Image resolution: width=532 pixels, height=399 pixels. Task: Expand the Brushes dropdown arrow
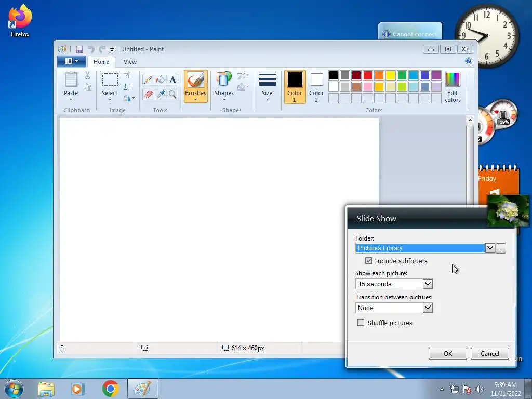click(196, 99)
